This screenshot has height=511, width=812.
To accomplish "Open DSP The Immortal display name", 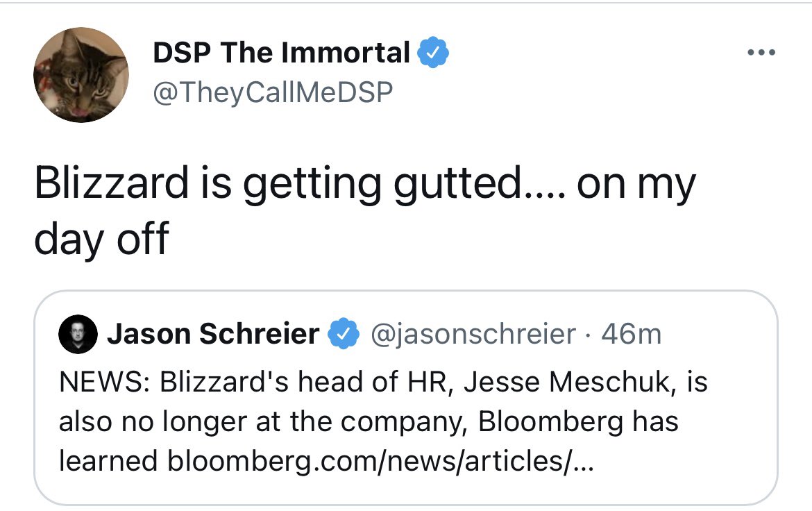I will (281, 52).
